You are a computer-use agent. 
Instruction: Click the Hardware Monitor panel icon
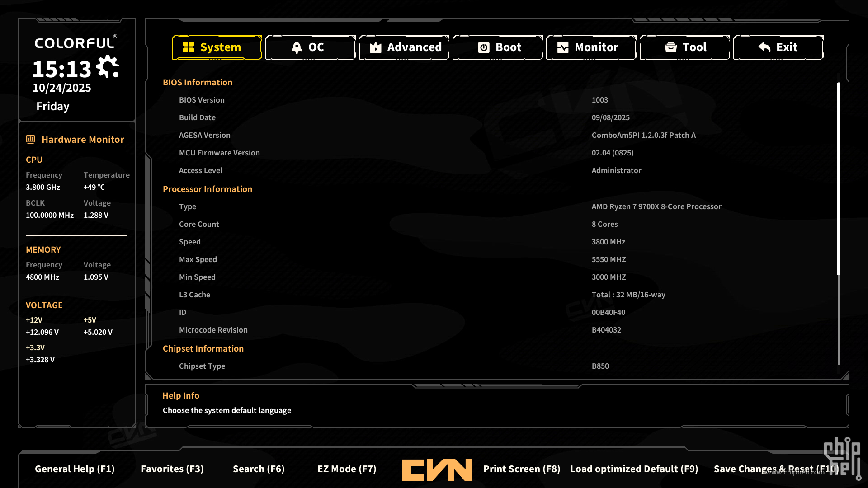point(31,139)
